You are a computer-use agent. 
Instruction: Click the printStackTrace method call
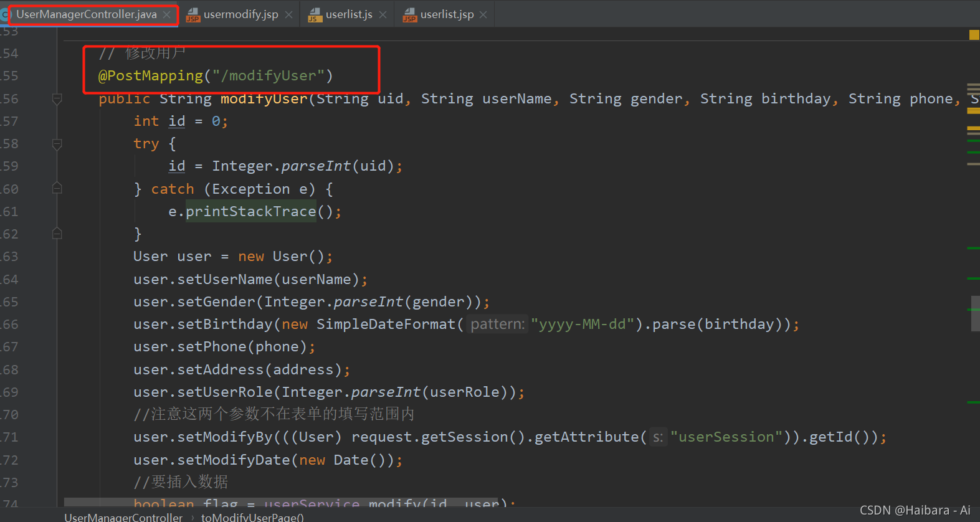251,212
